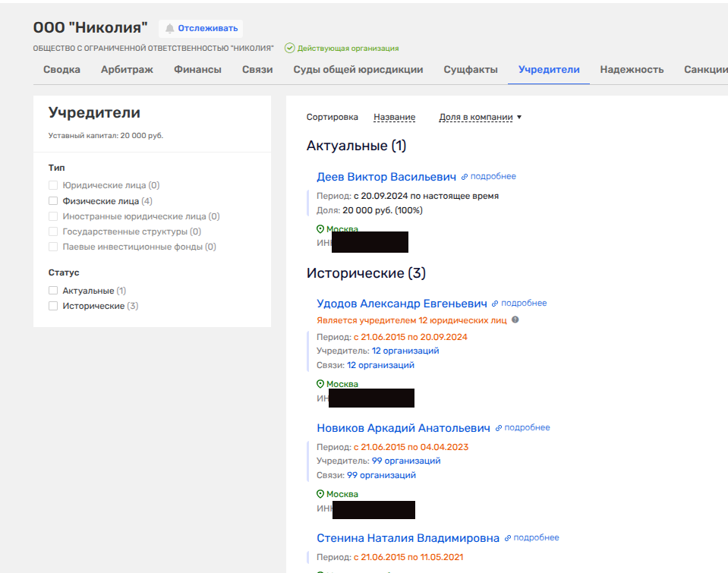Click link icon beside Стенина Наталия Владимировна

508,538
